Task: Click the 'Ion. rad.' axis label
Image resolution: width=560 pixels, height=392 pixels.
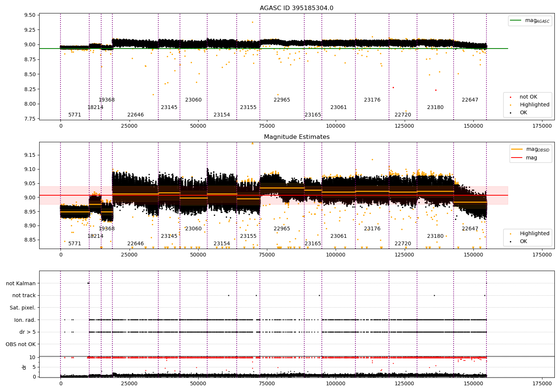Action: pyautogui.click(x=25, y=320)
